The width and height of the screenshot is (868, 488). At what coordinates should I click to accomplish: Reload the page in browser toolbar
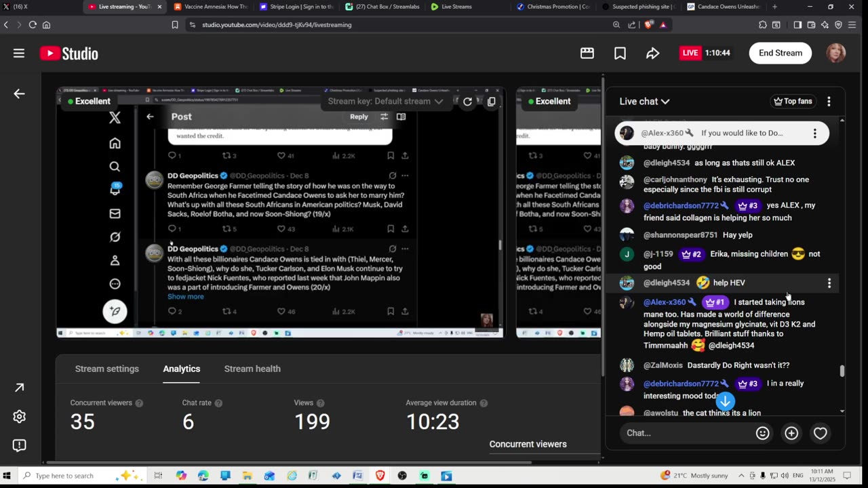[x=32, y=24]
